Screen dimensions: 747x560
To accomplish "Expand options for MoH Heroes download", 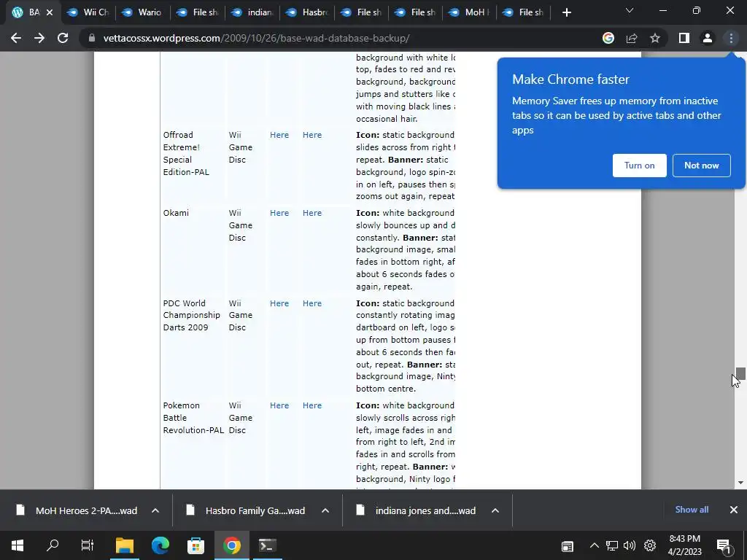I will [155, 510].
